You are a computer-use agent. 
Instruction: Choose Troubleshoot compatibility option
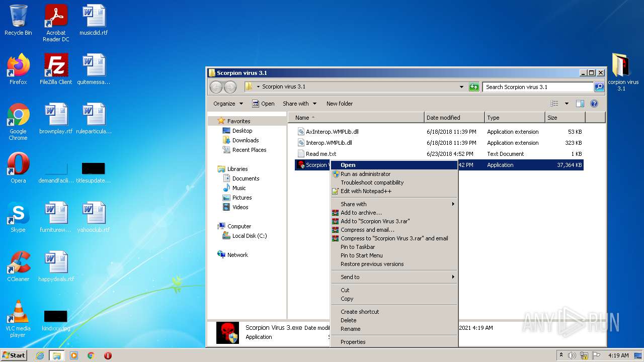tap(394, 183)
